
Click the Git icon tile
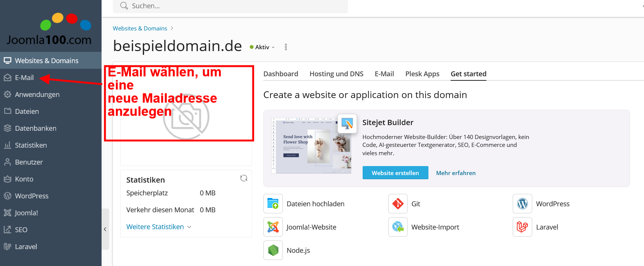398,204
